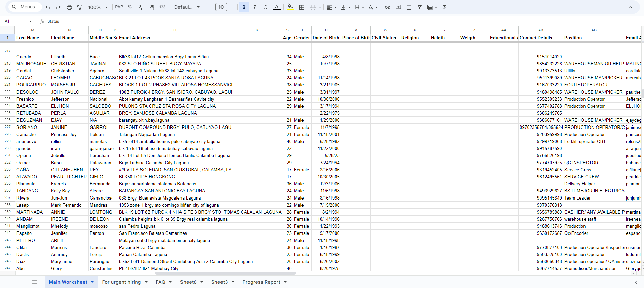This screenshot has width=644, height=288.
Task: Click the side panel toggle chevron
Action: coord(636,282)
